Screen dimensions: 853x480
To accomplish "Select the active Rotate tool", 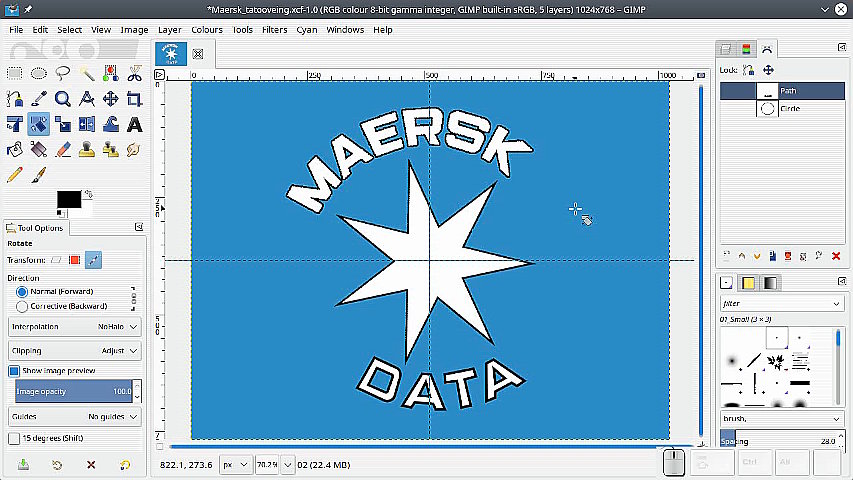I will (39, 124).
